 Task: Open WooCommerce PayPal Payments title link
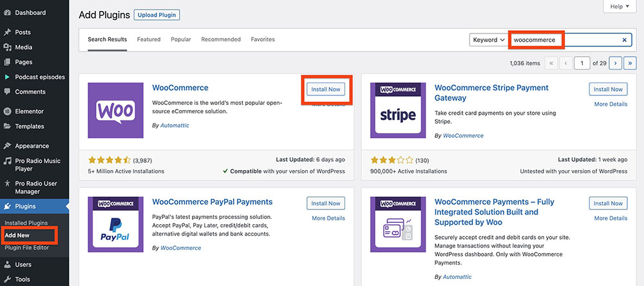point(213,202)
